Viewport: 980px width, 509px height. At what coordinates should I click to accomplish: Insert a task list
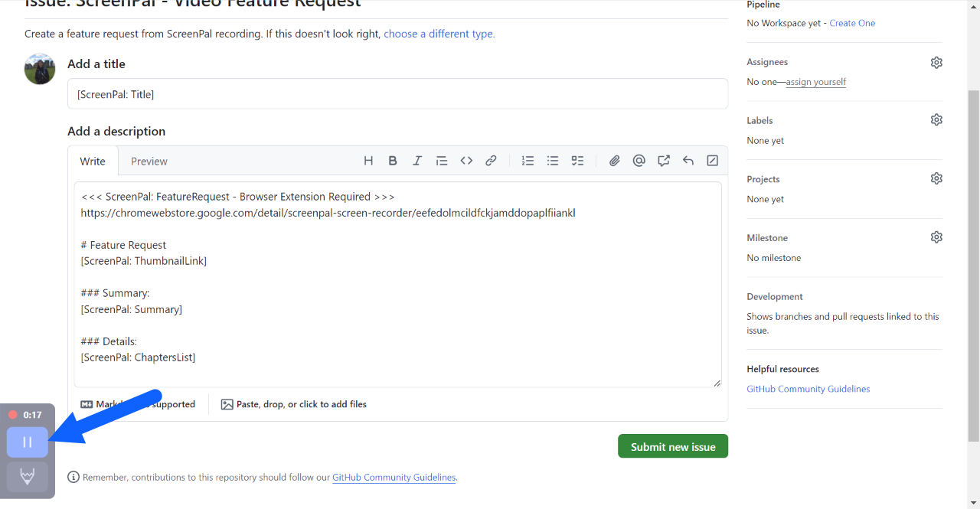(578, 161)
